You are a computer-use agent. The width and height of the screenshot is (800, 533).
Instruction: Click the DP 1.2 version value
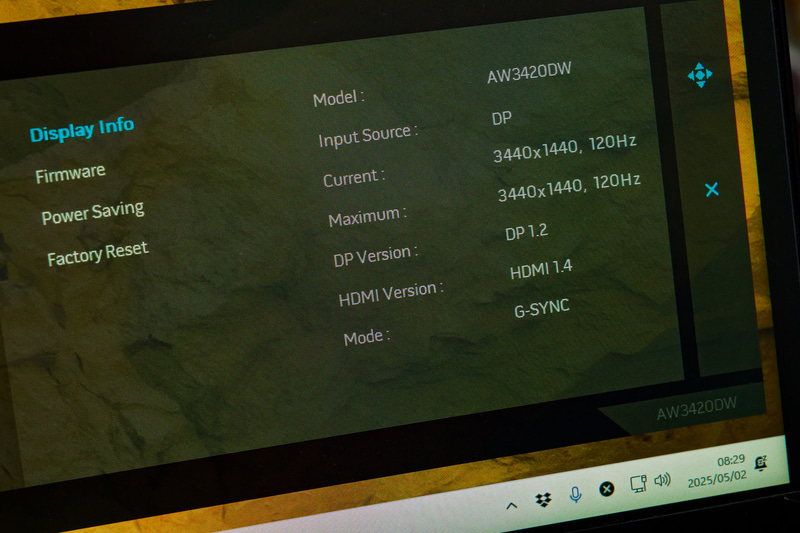pos(527,232)
